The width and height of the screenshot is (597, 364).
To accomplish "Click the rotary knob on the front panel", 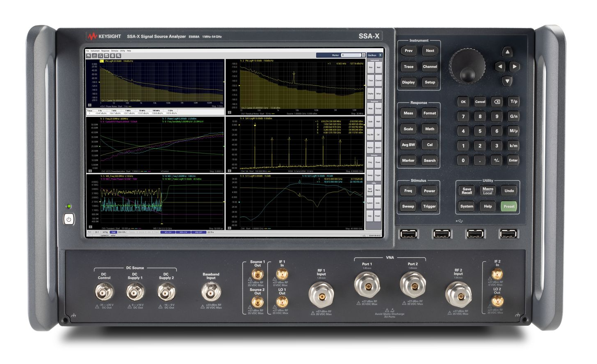I will 467,66.
